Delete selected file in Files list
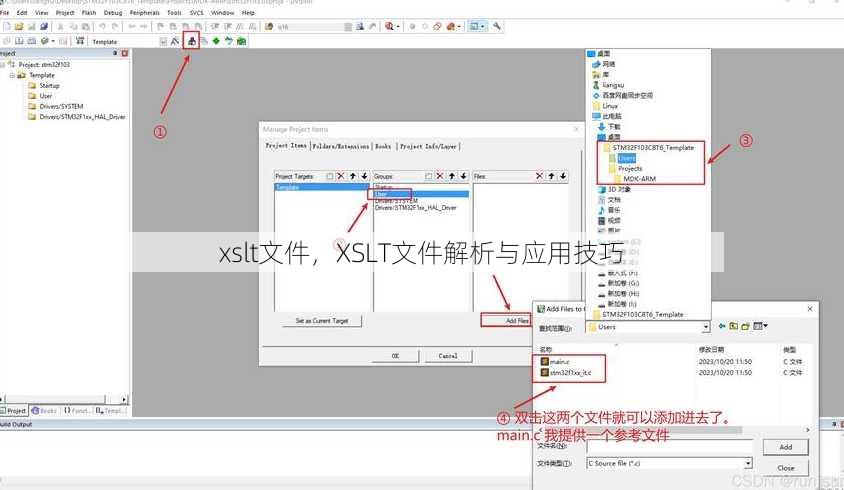 point(539,176)
